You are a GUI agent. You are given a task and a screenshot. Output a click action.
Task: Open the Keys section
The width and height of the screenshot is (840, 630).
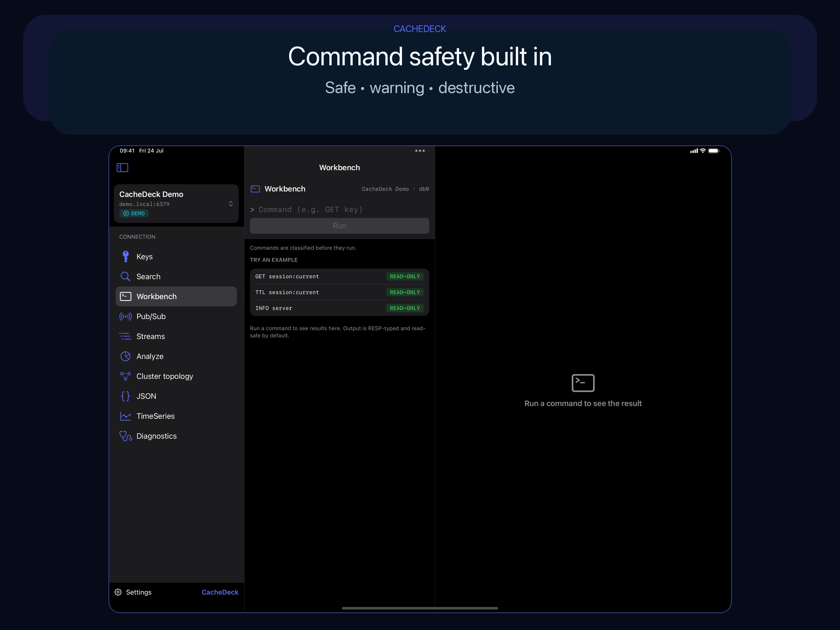(176, 257)
